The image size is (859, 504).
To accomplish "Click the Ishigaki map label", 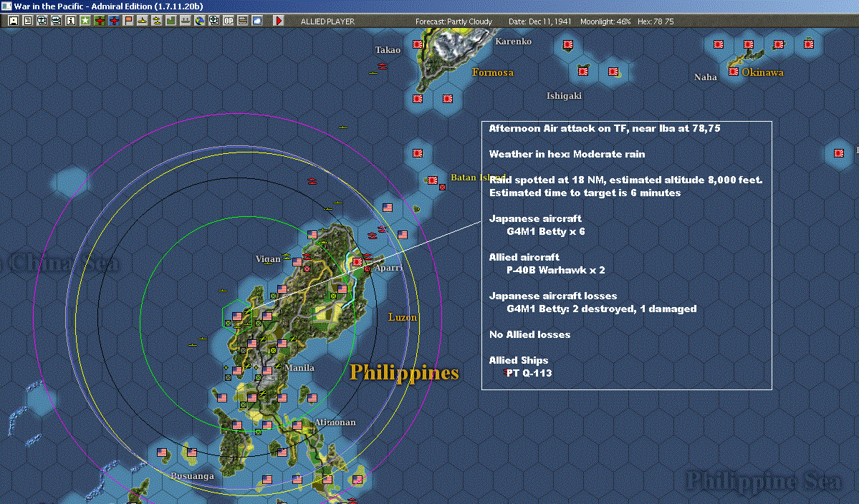I will pos(564,96).
